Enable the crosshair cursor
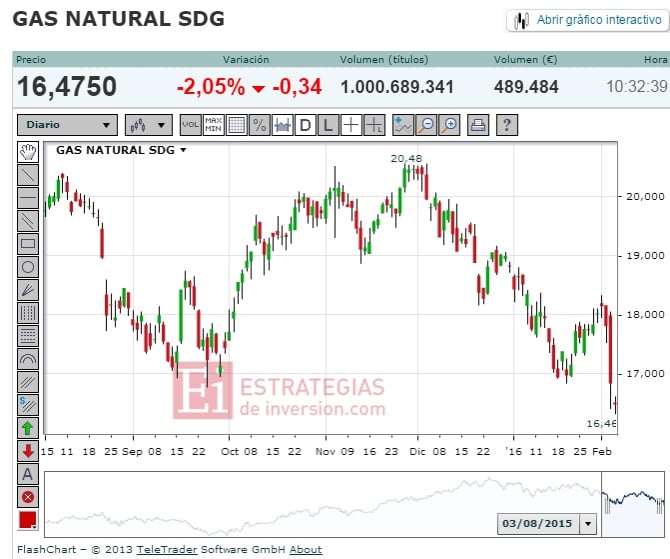The width and height of the screenshot is (670, 559). click(x=351, y=125)
